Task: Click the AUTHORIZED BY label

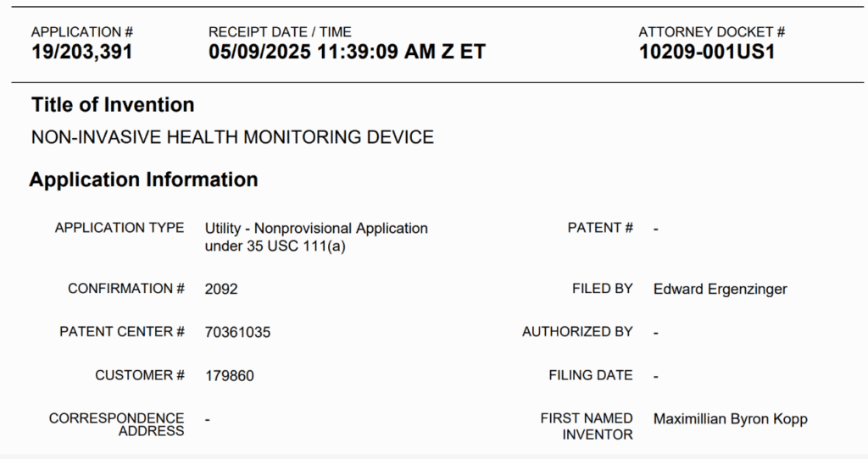Action: pos(577,332)
